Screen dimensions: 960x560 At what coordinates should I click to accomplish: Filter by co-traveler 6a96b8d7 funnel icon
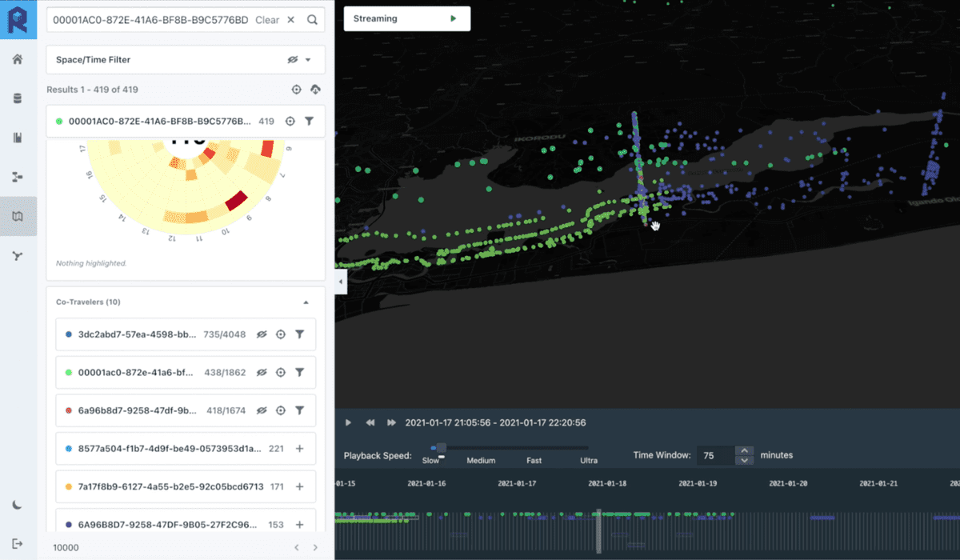tap(299, 410)
